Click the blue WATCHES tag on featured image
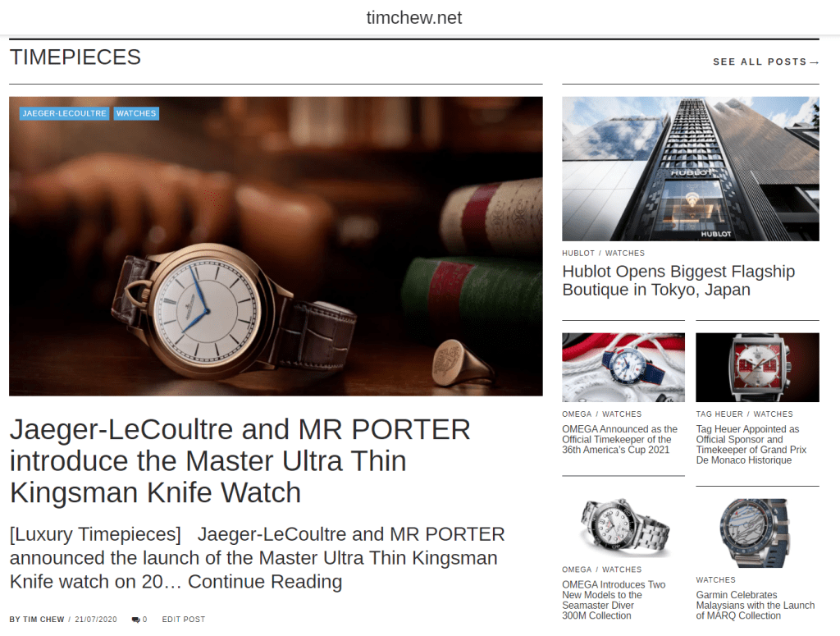 tap(136, 113)
